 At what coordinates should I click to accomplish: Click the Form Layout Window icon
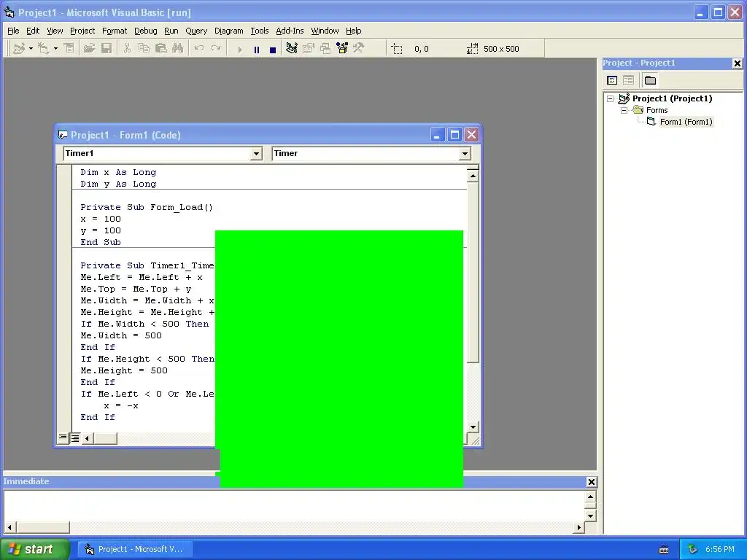[x=325, y=49]
